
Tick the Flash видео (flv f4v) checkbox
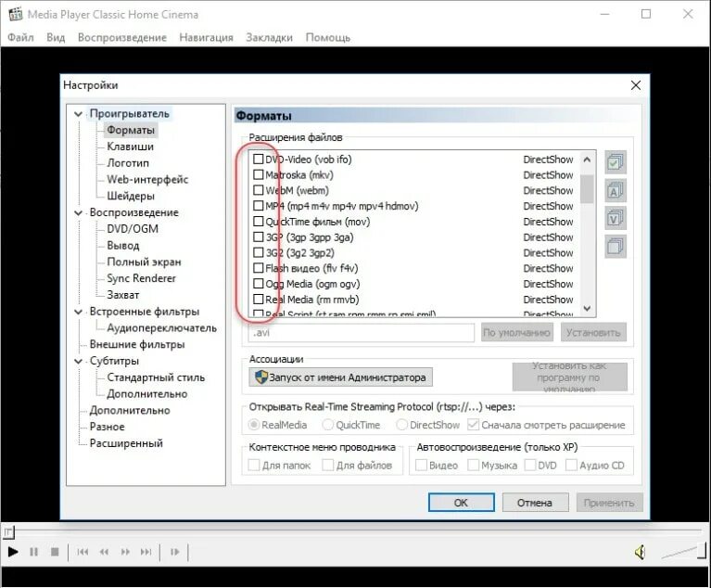258,268
